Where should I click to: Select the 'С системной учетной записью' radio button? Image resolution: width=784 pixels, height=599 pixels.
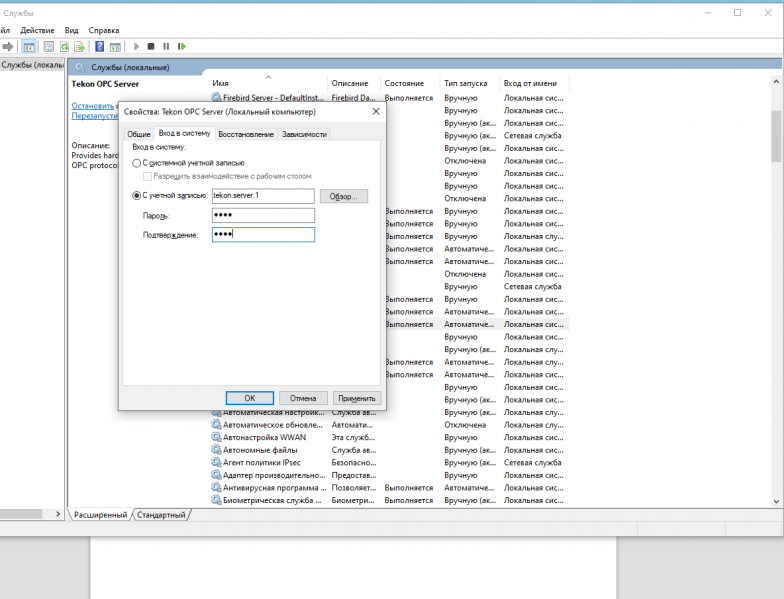(137, 162)
